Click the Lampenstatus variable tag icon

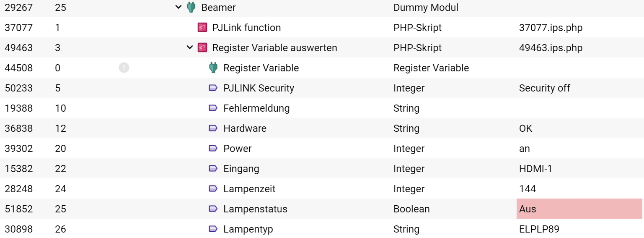click(x=213, y=209)
